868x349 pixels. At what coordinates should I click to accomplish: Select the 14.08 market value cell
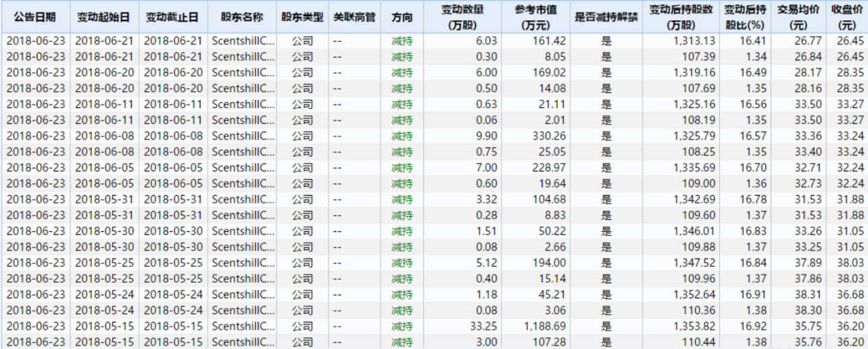click(536, 88)
